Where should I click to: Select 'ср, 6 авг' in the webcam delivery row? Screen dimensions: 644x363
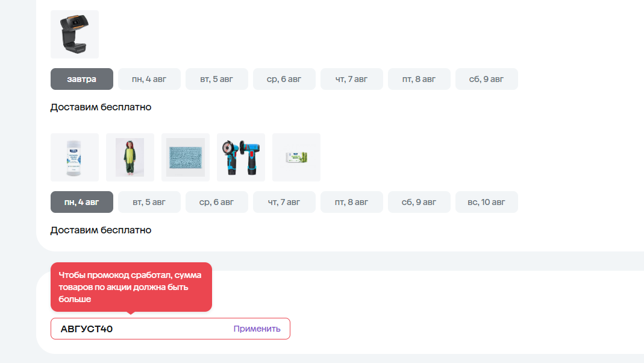point(284,79)
